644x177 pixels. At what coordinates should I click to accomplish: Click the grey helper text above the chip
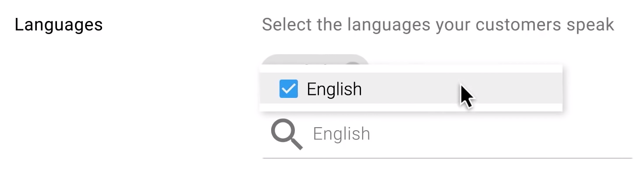tap(438, 25)
